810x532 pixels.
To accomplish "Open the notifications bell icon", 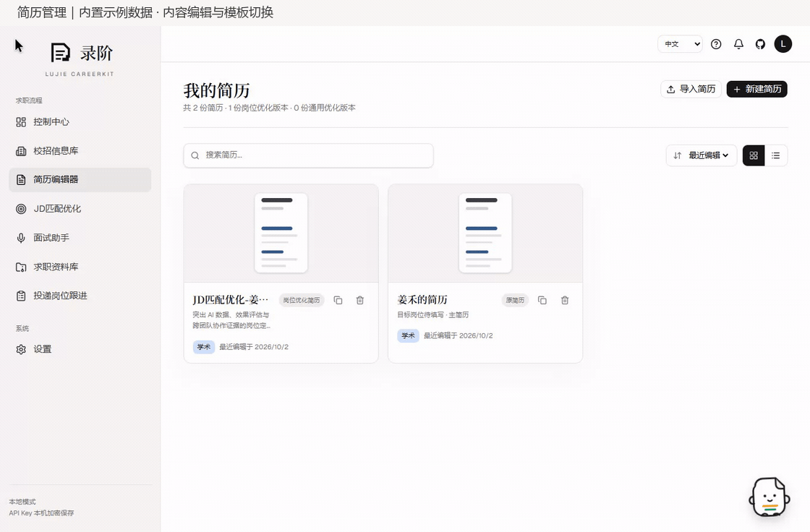I will [x=738, y=44].
